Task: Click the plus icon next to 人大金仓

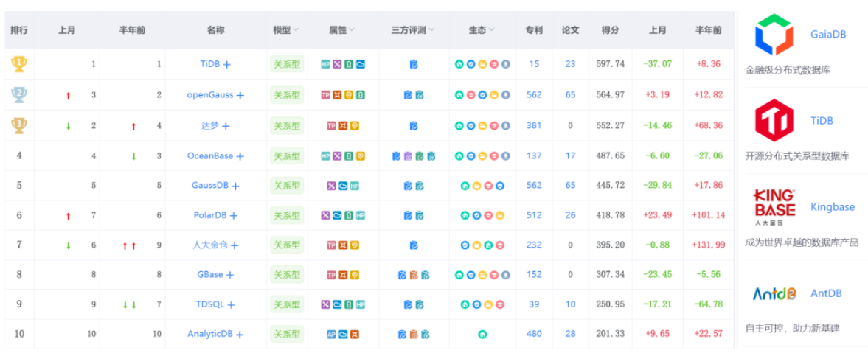Action: [x=235, y=245]
